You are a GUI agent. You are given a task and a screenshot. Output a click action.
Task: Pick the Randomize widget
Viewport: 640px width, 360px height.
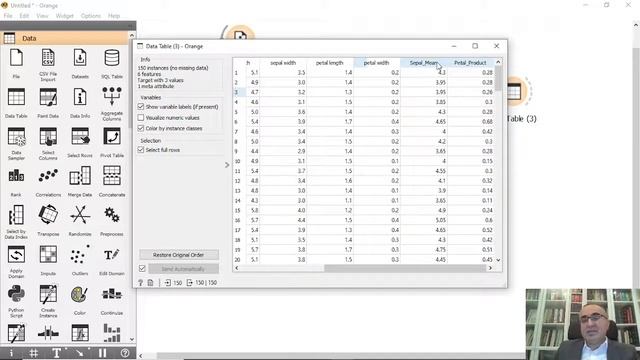(x=80, y=215)
